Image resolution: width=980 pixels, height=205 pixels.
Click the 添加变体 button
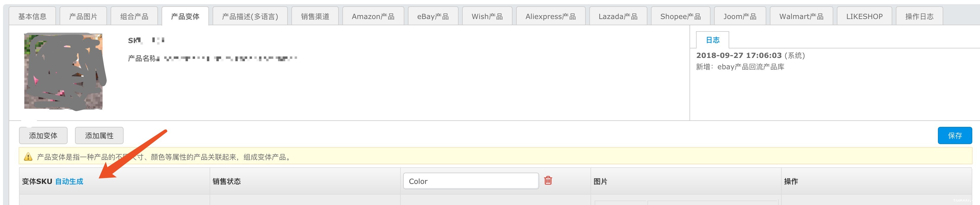[43, 136]
